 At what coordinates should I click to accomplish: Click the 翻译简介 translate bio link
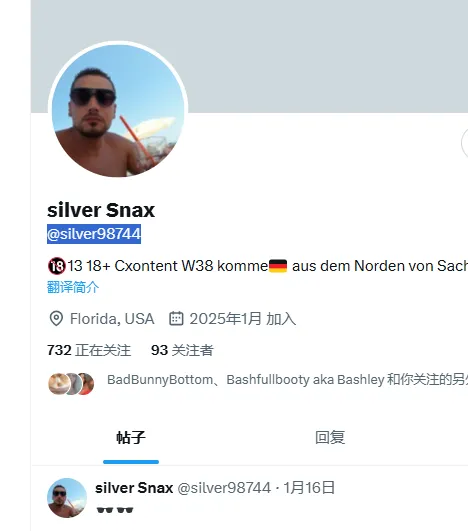[x=73, y=288]
